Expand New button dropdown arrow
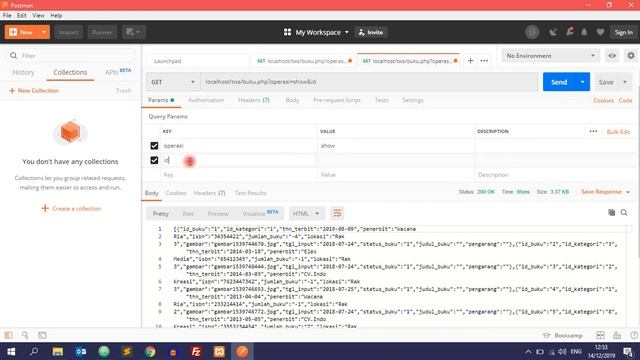Image resolution: width=640 pixels, height=360 pixels. 43,32
